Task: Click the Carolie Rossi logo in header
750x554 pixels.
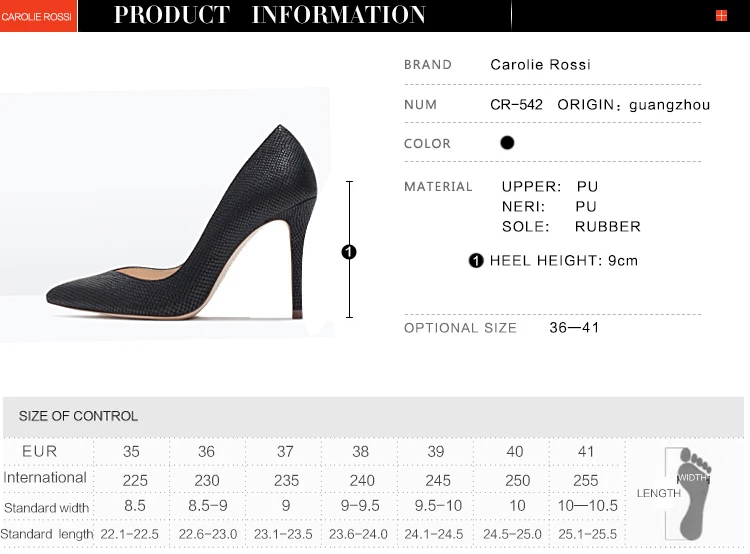Action: click(37, 16)
